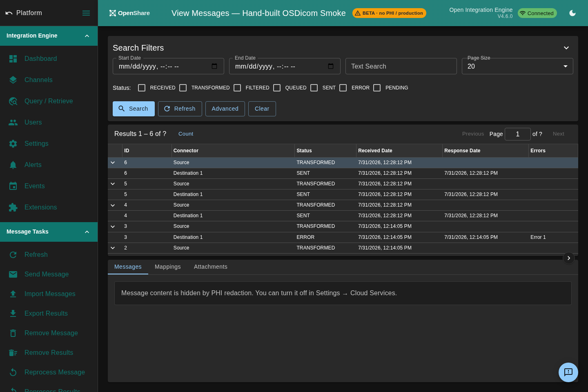This screenshot has width=588, height=392.
Task: Check the TRANSFORMED status checkbox
Action: [183, 88]
